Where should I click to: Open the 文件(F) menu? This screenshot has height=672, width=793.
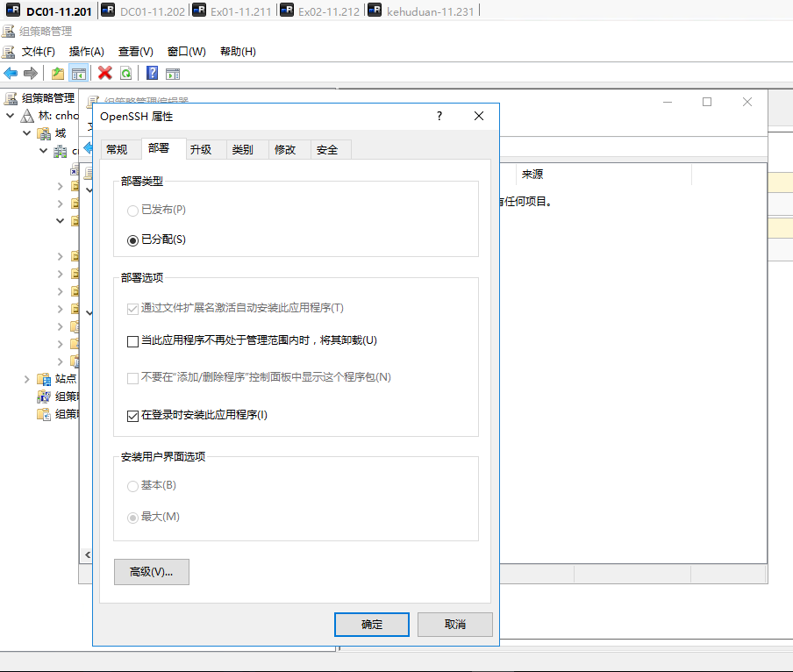(x=38, y=52)
